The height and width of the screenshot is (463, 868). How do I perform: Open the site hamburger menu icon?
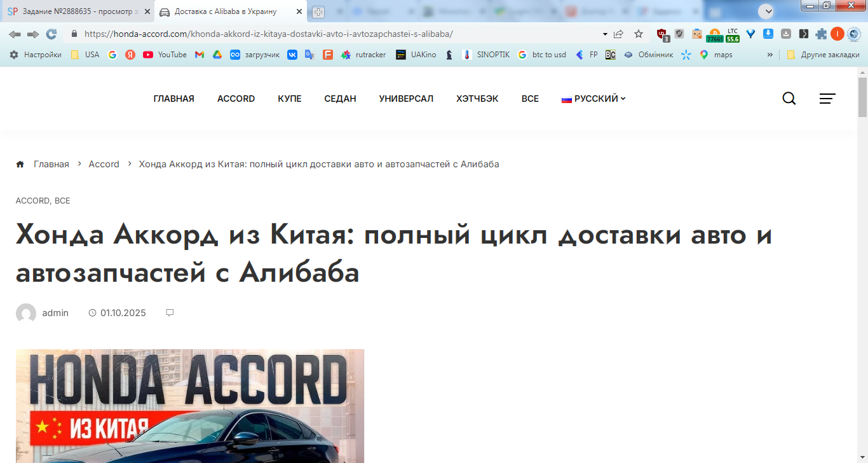[827, 99]
